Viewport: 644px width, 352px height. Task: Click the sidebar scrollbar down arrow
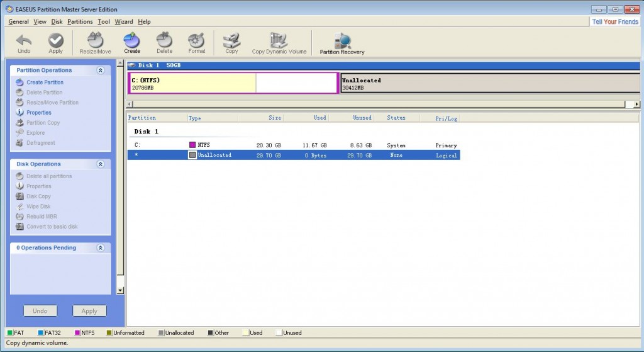(120, 290)
